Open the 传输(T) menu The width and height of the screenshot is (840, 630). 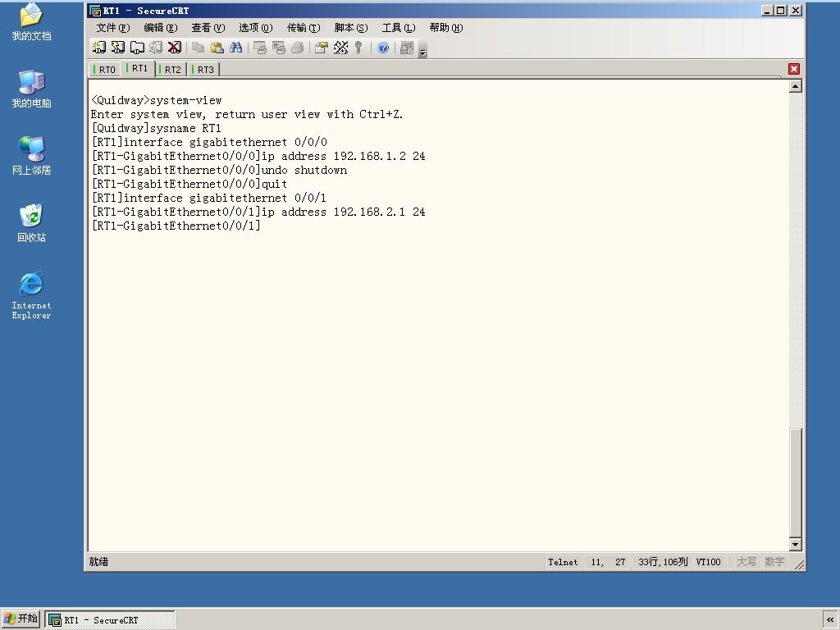point(304,28)
